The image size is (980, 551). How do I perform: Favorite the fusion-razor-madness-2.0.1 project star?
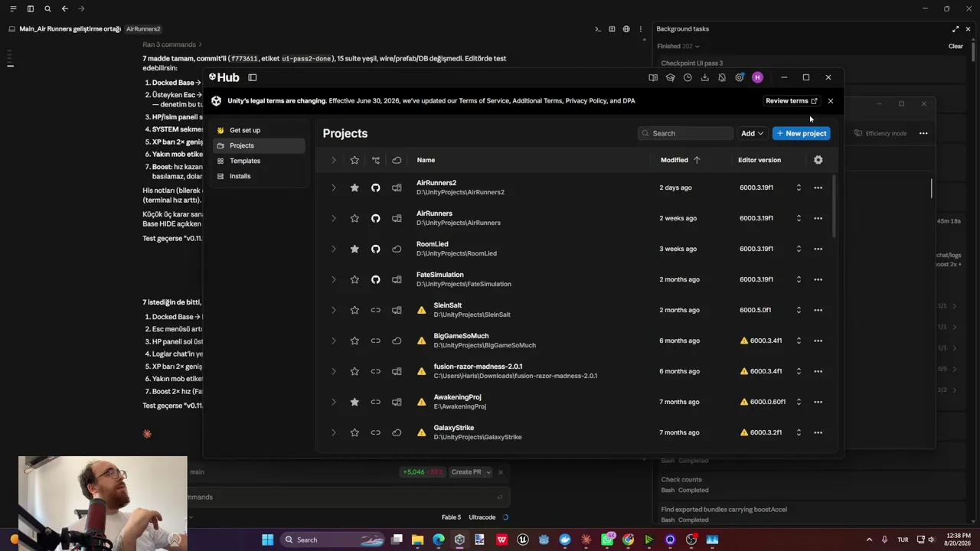pos(354,371)
